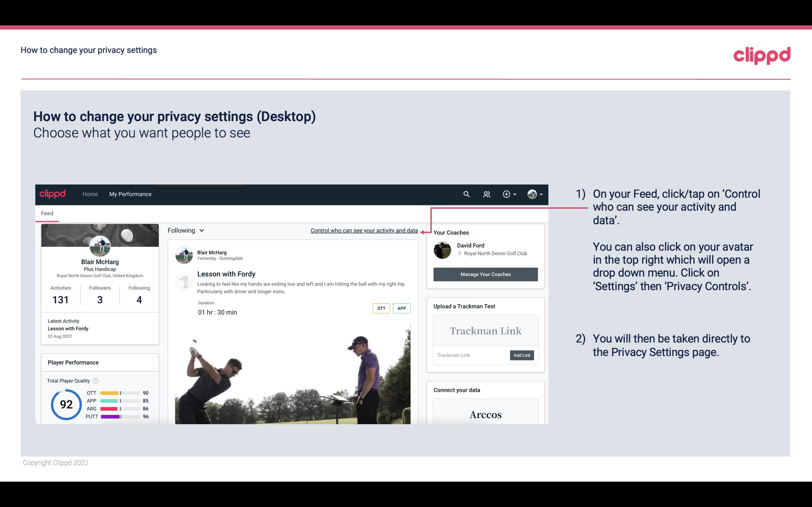Viewport: 812px width, 507px height.
Task: Click My Performance tab in navigation
Action: (x=130, y=194)
